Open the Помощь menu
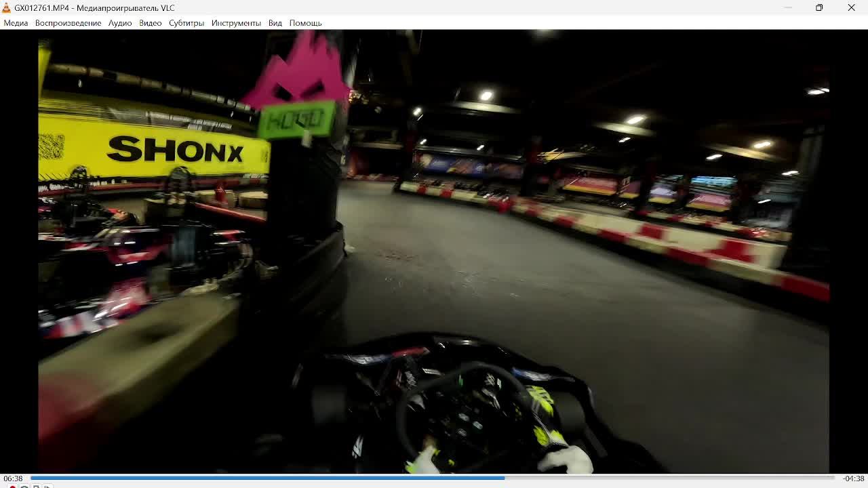The height and width of the screenshot is (488, 868). pos(305,23)
